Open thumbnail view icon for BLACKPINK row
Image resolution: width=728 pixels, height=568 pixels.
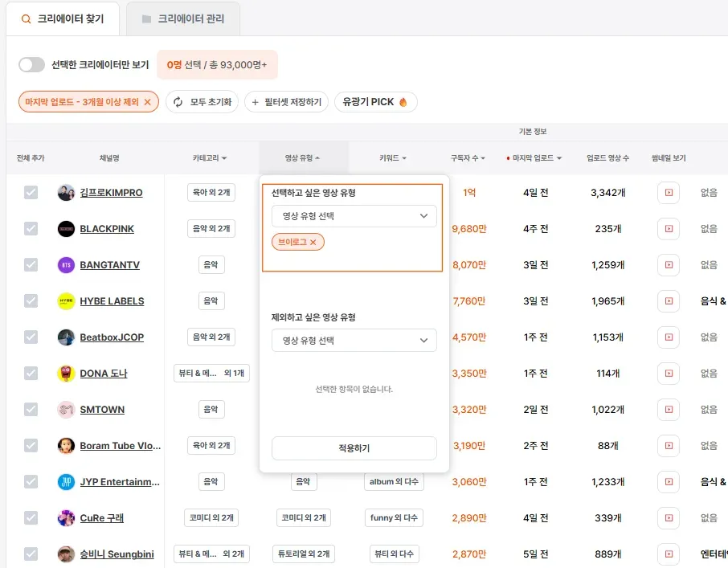[669, 229]
